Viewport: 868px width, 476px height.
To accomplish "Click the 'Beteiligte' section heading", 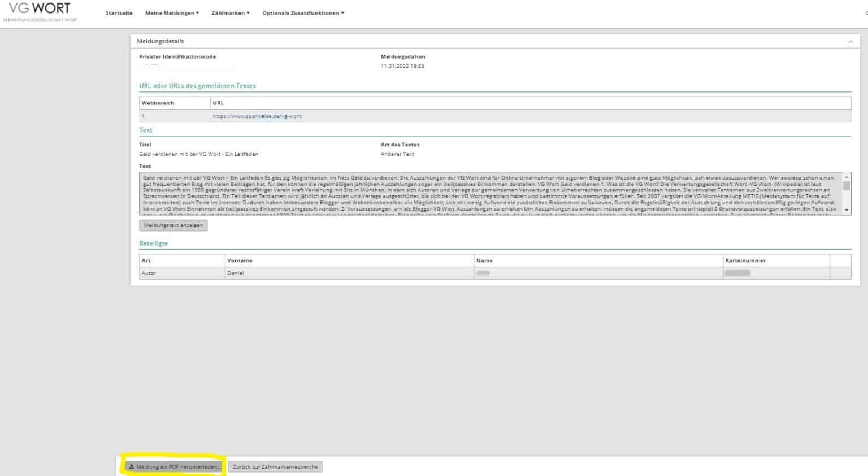I will (154, 243).
